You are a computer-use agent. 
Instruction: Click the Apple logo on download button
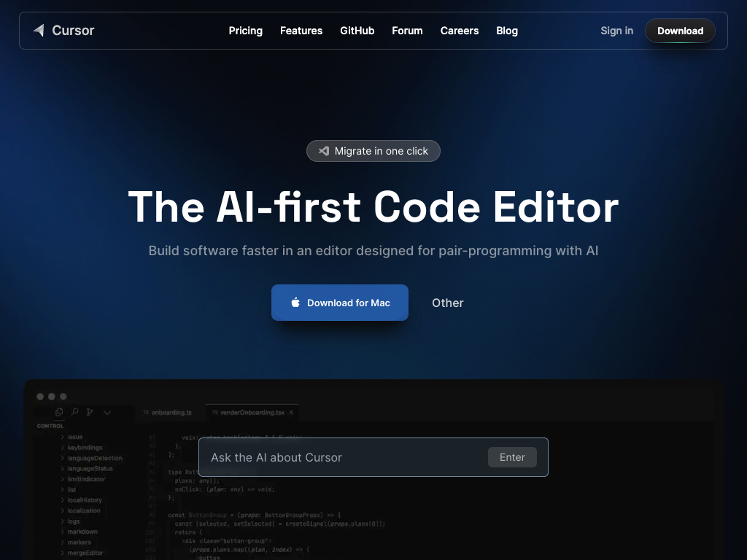tap(295, 303)
